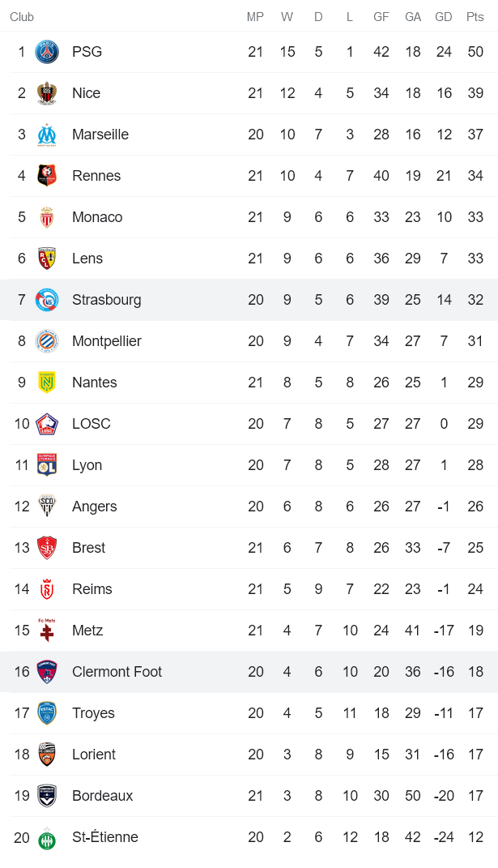Click the GD column header
The height and width of the screenshot is (868, 498).
tap(444, 17)
